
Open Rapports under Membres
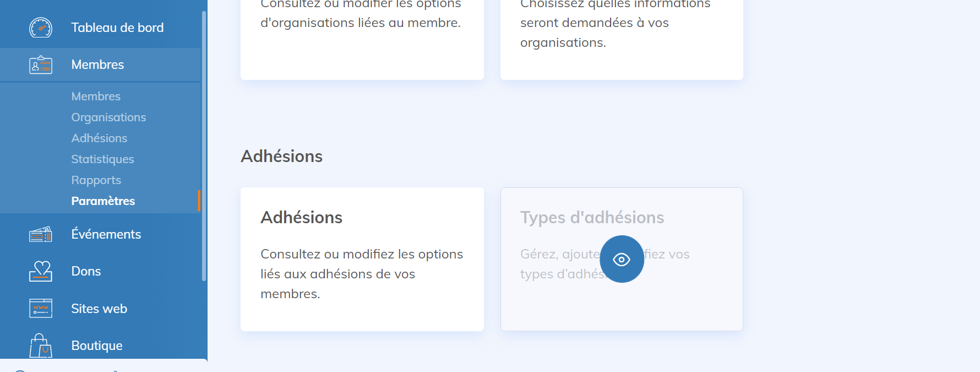click(x=96, y=180)
